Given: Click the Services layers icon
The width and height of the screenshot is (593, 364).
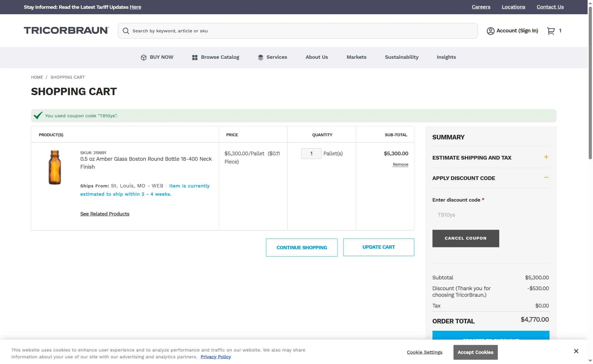Looking at the screenshot, I should coord(261,57).
